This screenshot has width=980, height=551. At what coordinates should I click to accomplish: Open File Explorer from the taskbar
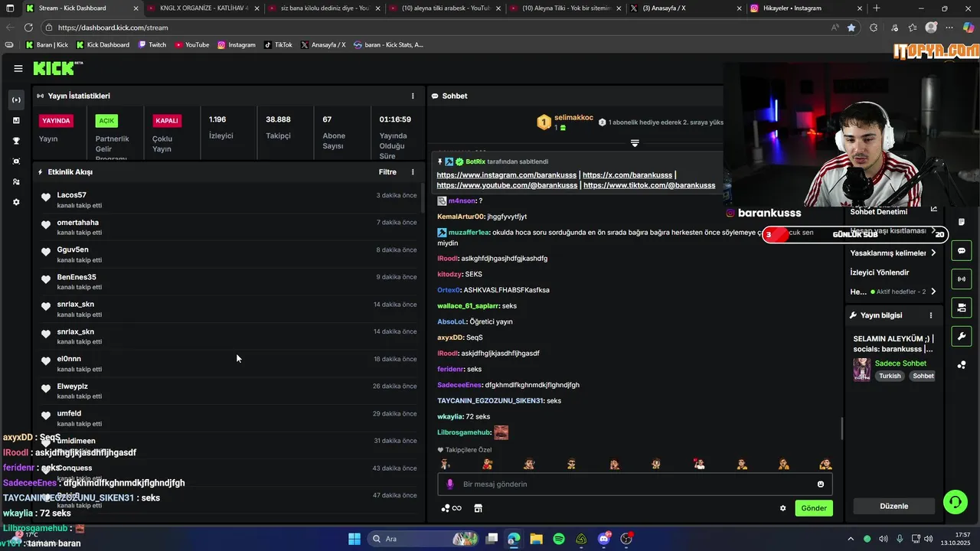pyautogui.click(x=536, y=539)
